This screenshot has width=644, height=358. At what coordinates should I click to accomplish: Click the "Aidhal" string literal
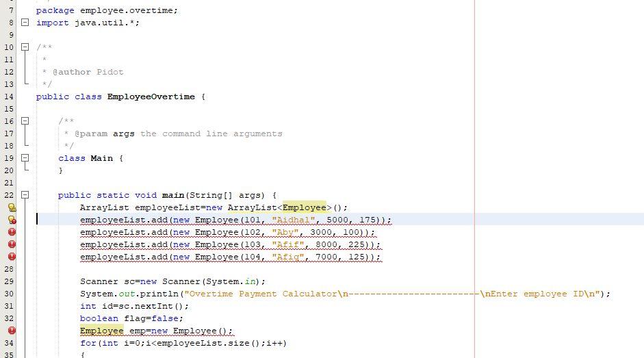coord(293,220)
